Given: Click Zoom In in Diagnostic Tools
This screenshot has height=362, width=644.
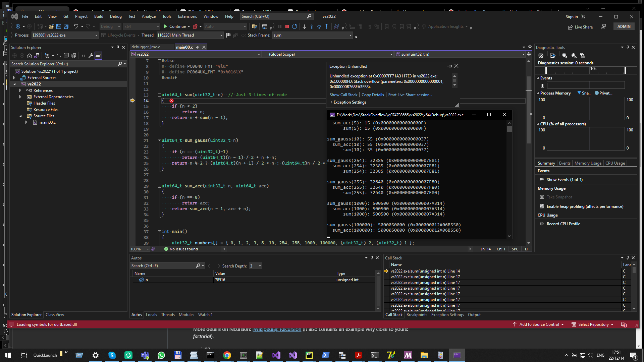Looking at the screenshot, I should coord(565,56).
